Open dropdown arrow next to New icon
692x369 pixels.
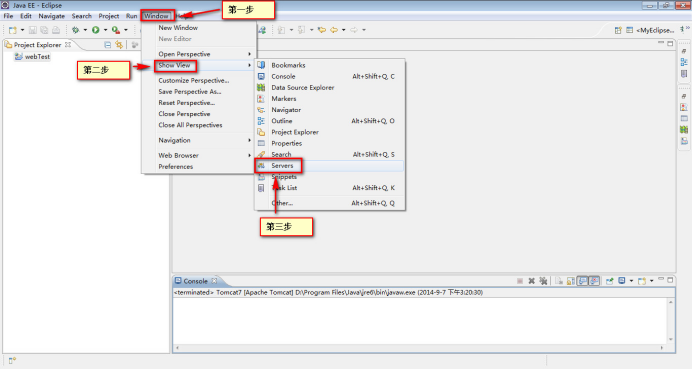(x=23, y=30)
